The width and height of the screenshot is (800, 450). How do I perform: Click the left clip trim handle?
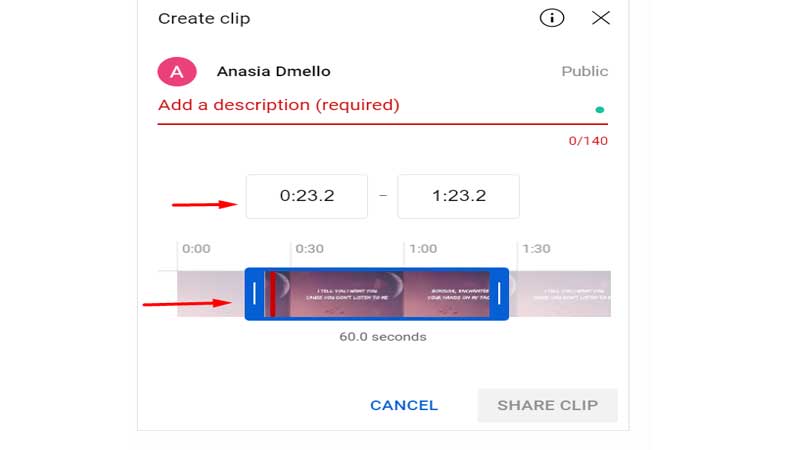tap(254, 294)
